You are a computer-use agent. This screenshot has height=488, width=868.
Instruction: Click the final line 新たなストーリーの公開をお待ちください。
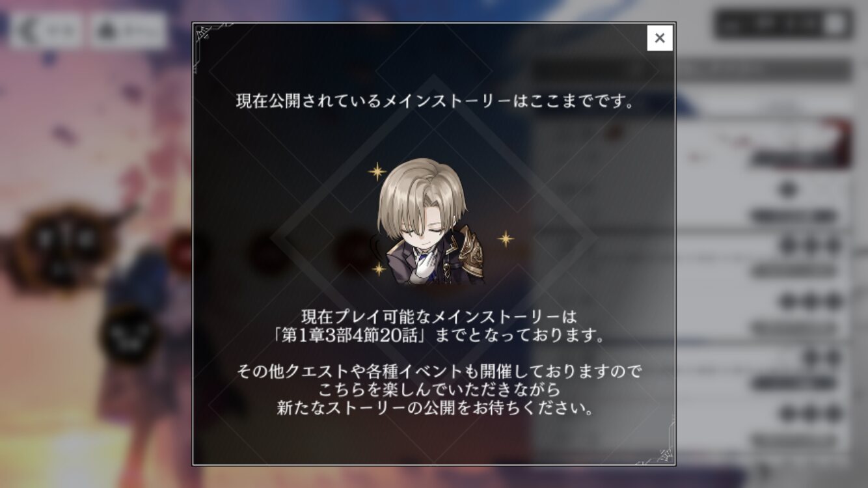[x=434, y=409]
